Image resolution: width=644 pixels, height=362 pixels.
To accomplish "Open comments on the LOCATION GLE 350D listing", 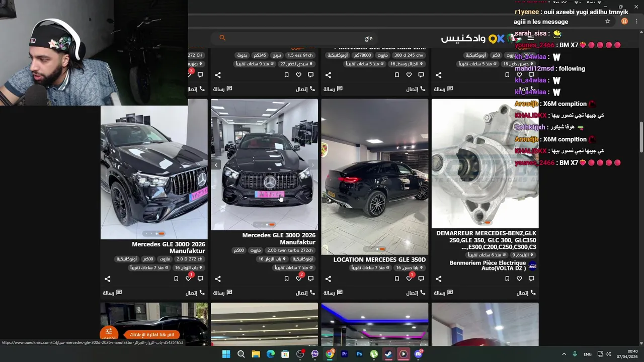I will 421,279.
